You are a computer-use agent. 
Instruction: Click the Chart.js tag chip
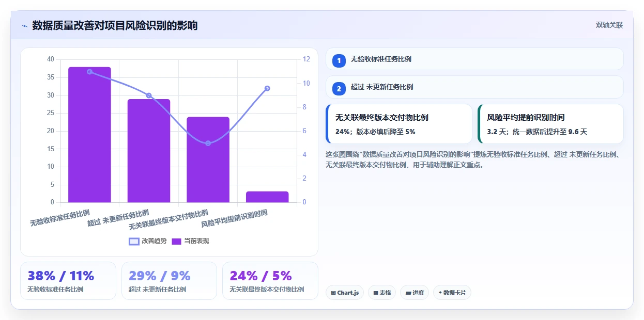pyautogui.click(x=345, y=293)
